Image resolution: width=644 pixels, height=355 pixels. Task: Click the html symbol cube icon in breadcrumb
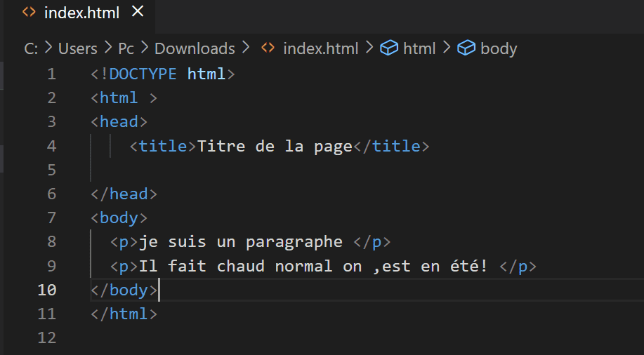(389, 48)
